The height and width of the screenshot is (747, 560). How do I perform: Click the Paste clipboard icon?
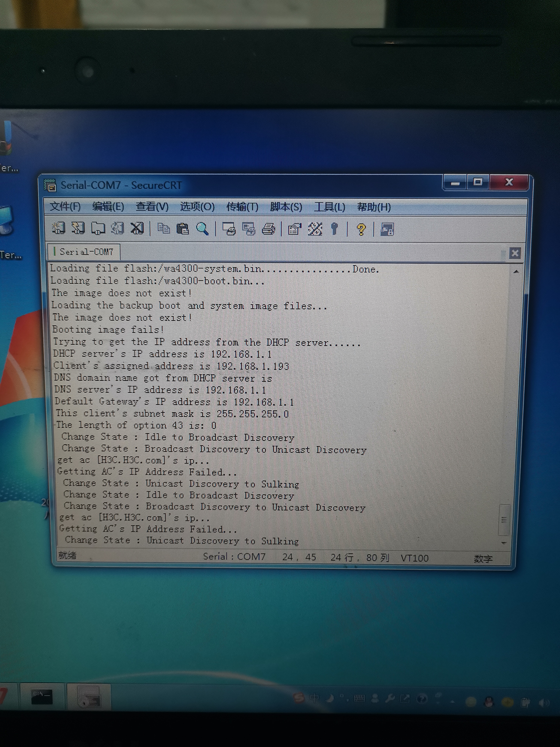tap(183, 229)
